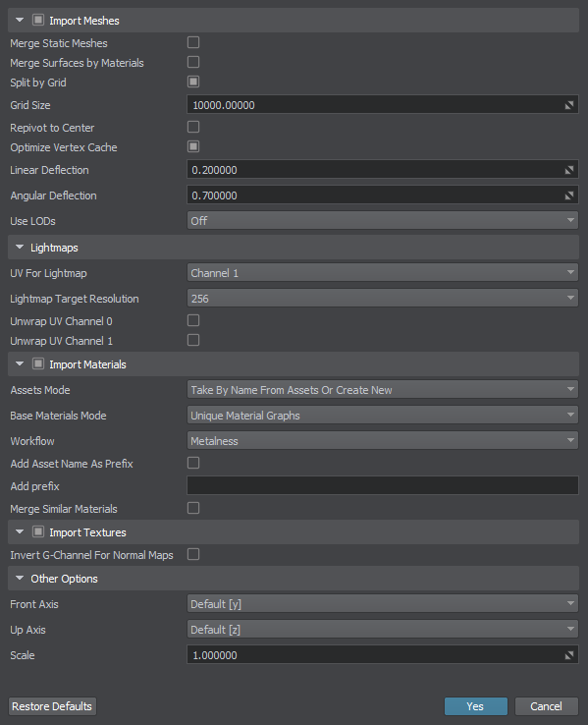The height and width of the screenshot is (725, 588).
Task: Collapse the Other Options section
Action: (x=20, y=579)
